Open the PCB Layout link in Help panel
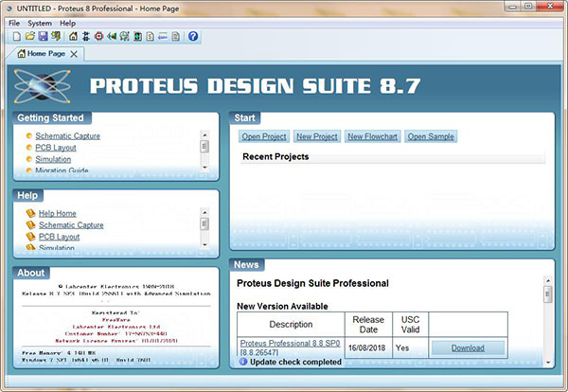 click(60, 237)
